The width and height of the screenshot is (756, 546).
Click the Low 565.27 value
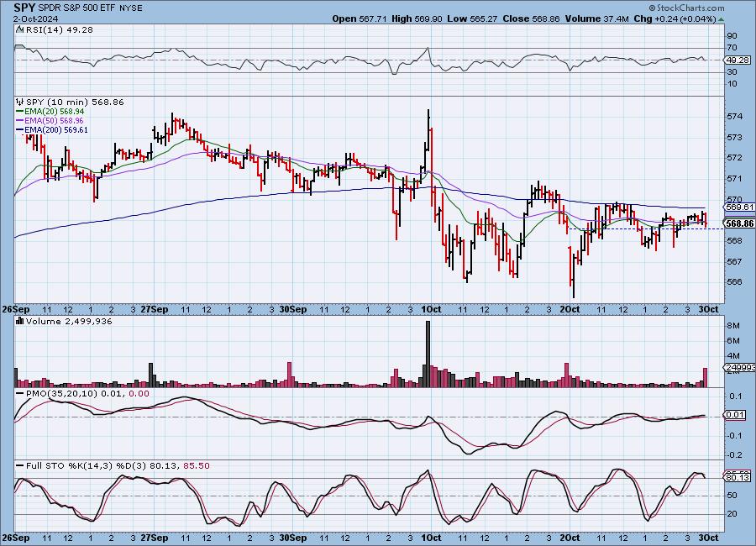click(x=472, y=18)
